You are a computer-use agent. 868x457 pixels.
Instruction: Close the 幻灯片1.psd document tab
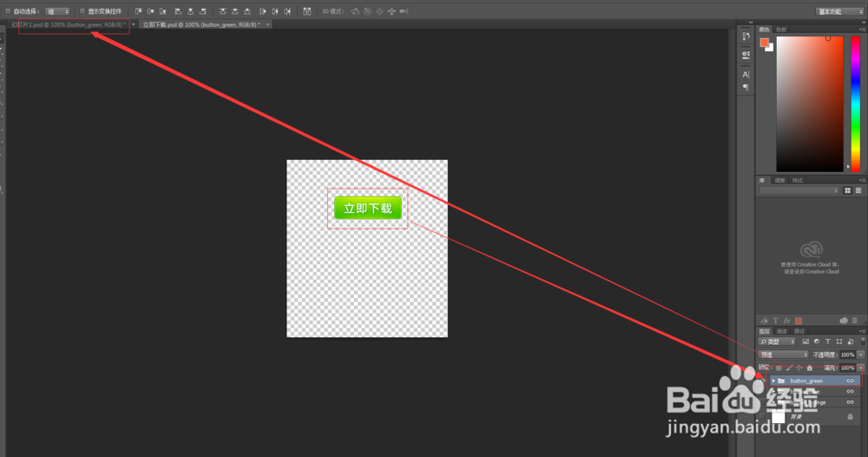click(134, 24)
